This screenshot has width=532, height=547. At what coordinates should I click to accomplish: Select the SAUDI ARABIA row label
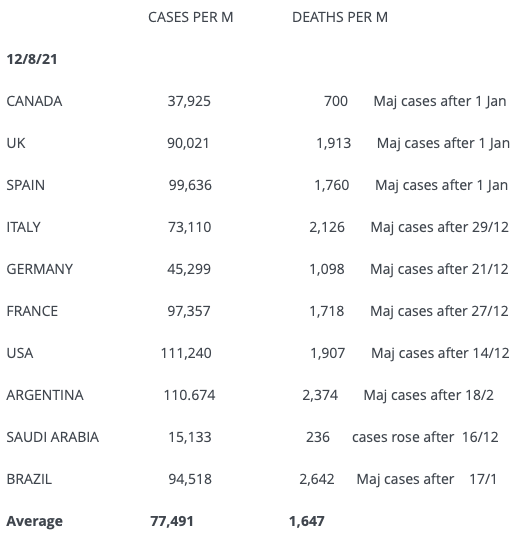[53, 437]
